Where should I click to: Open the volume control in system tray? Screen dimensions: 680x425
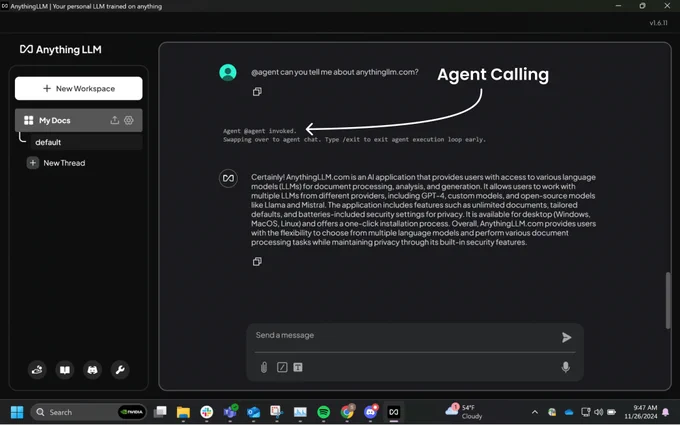[598, 412]
